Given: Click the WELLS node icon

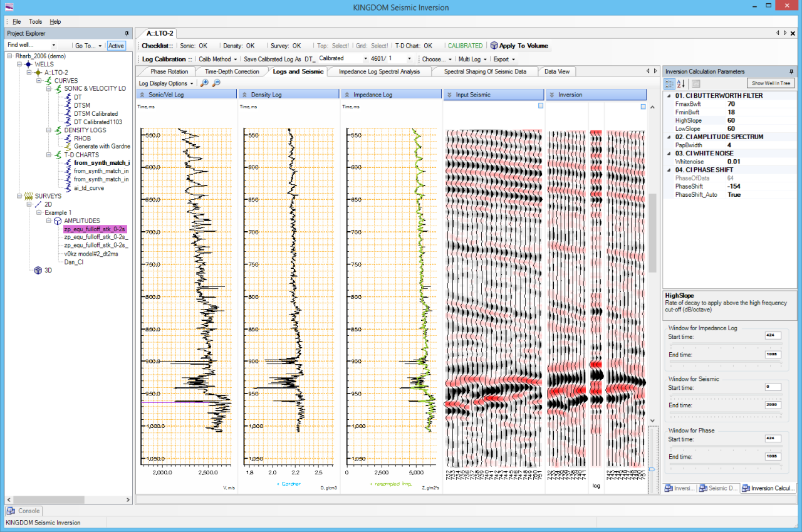Looking at the screenshot, I should click(28, 64).
